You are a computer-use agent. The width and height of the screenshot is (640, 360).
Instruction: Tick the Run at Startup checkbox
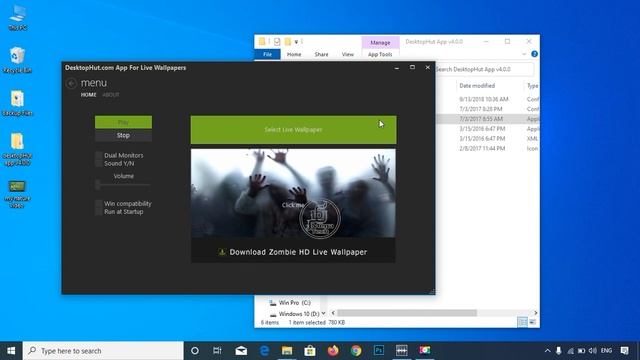click(x=98, y=211)
